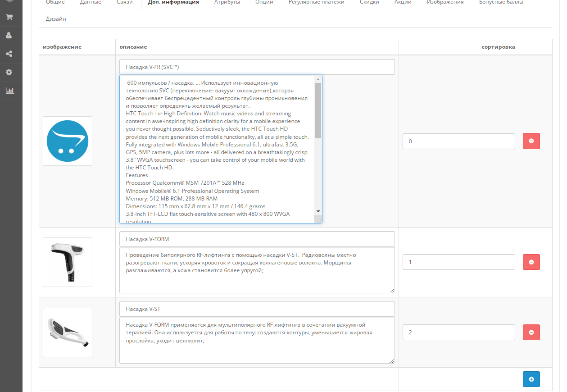Delete the row with sort order 1
The image size is (567, 392).
point(531,262)
